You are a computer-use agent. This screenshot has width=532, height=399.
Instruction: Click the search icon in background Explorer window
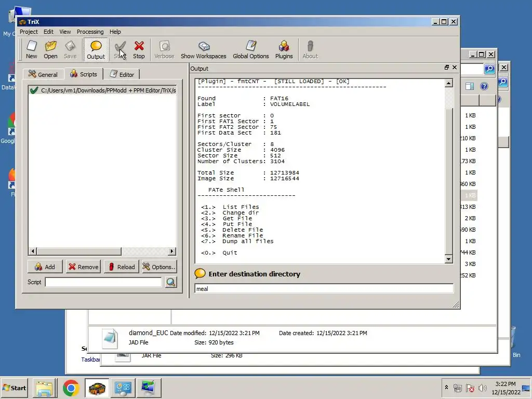(x=489, y=69)
